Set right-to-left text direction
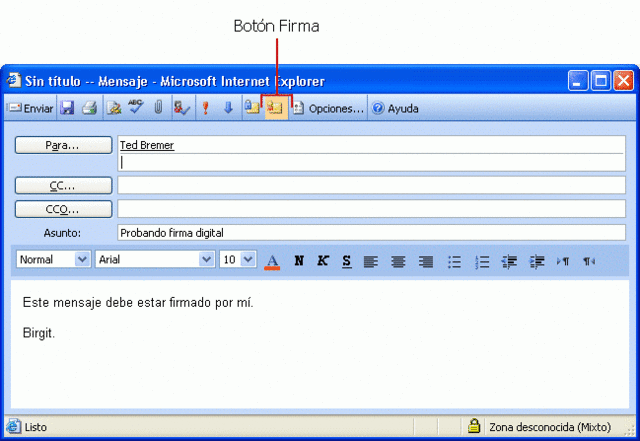The image size is (640, 441). (x=589, y=261)
